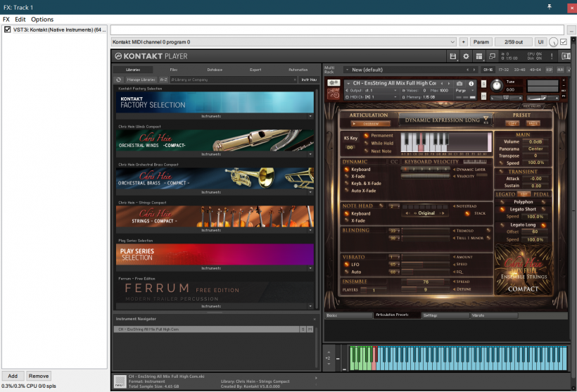Open Kontakt options gear icon
The height and width of the screenshot is (392, 577).
click(466, 56)
